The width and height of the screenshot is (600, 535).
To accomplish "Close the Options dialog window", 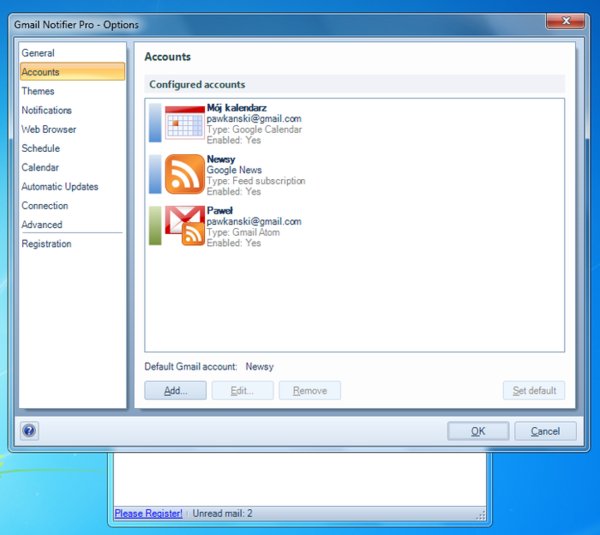I will [566, 21].
